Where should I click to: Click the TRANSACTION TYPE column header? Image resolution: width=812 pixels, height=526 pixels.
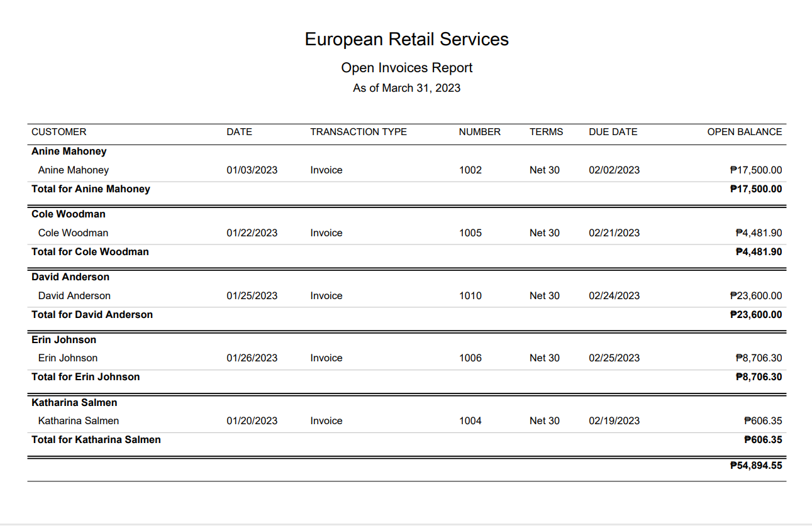point(359,132)
